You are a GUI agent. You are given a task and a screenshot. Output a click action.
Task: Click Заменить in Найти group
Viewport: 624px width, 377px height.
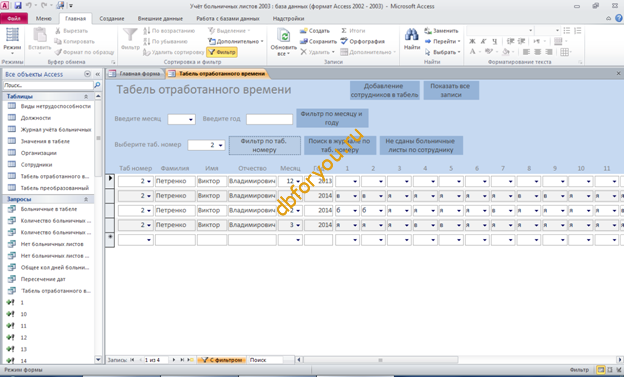pos(441,31)
